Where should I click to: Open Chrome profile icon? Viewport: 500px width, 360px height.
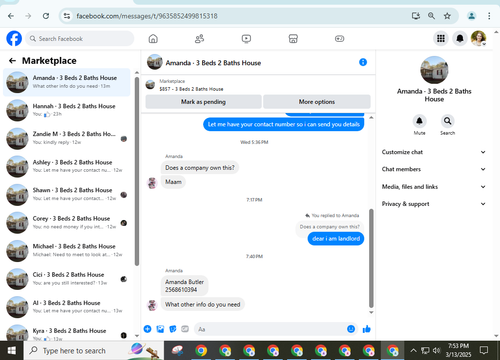[x=471, y=16]
